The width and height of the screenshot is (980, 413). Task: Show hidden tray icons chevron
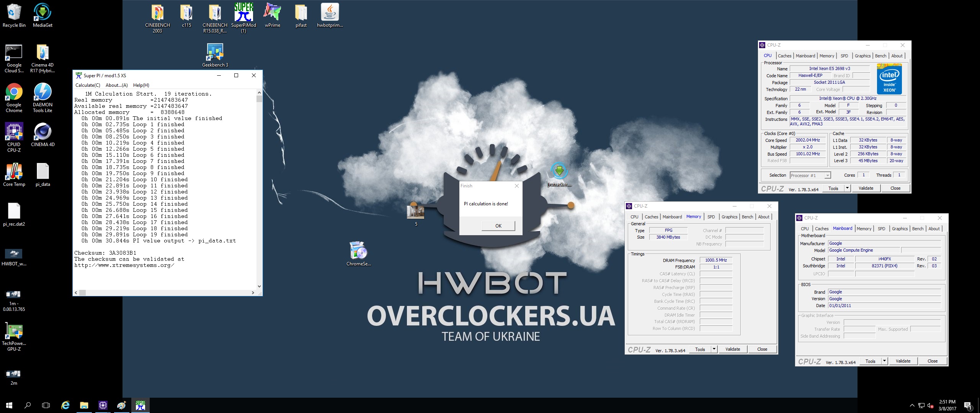tap(912, 406)
